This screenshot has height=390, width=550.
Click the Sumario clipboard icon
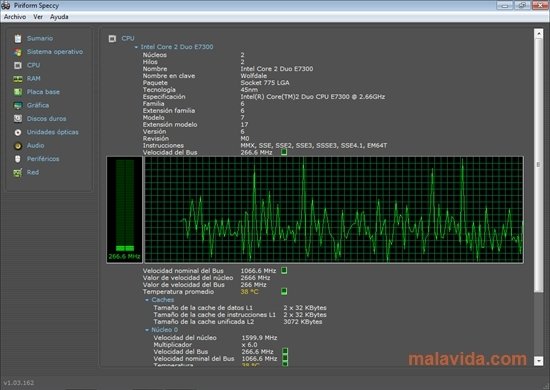[18, 39]
